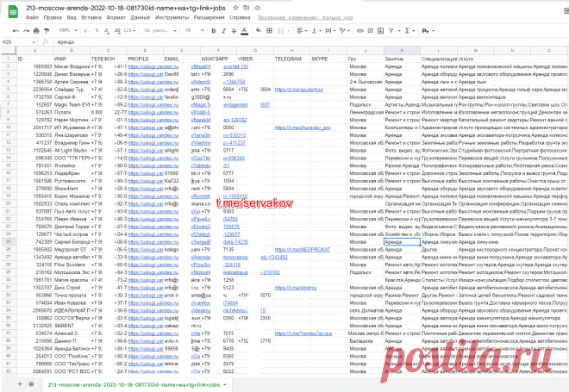
Task: Open the text rotation dropdown
Action: pos(344,31)
